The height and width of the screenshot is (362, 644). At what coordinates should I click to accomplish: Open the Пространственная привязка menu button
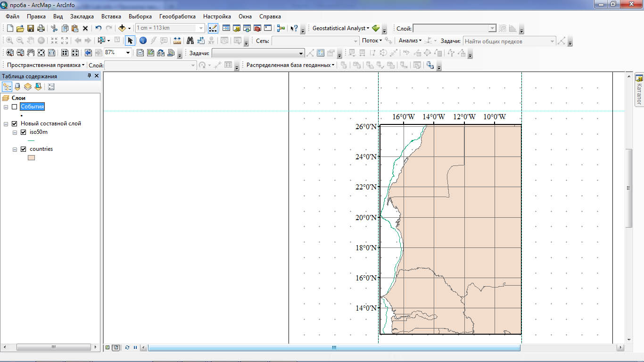pos(45,65)
